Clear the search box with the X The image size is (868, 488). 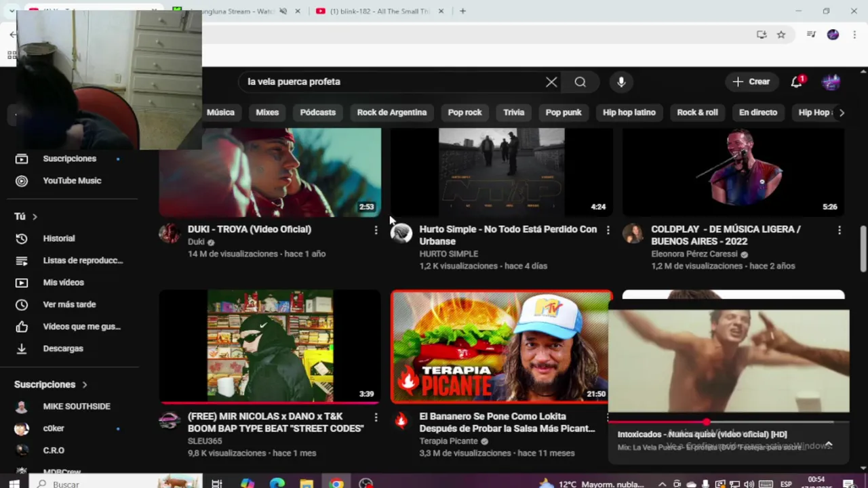551,82
